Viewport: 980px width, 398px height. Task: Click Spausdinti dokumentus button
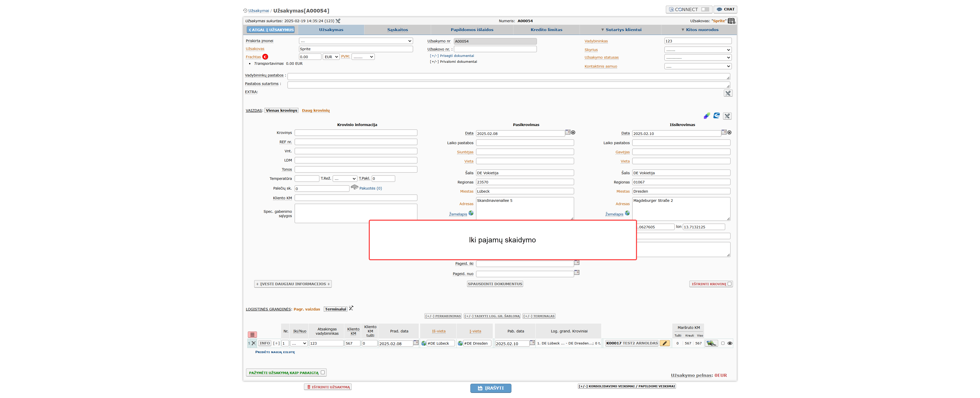495,284
